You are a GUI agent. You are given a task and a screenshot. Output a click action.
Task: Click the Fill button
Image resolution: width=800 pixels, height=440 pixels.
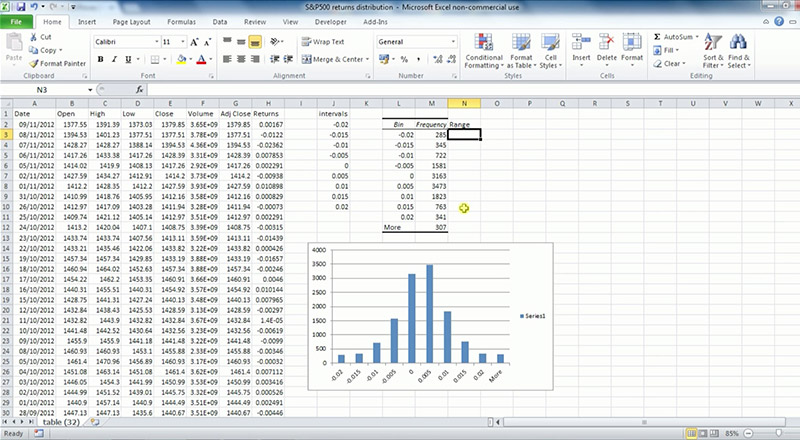pos(665,50)
